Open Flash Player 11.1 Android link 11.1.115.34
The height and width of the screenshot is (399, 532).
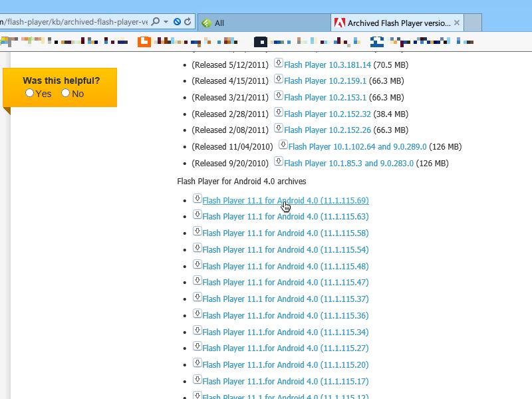click(285, 332)
